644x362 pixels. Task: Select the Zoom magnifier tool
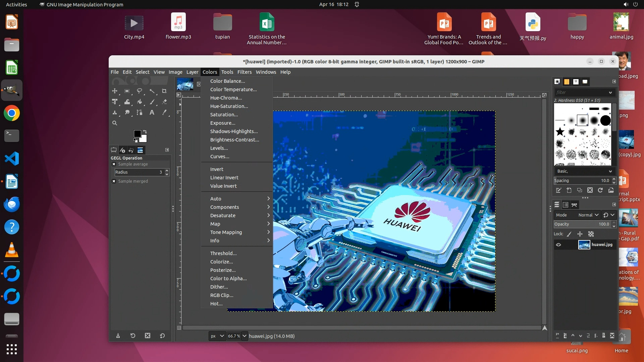115,123
